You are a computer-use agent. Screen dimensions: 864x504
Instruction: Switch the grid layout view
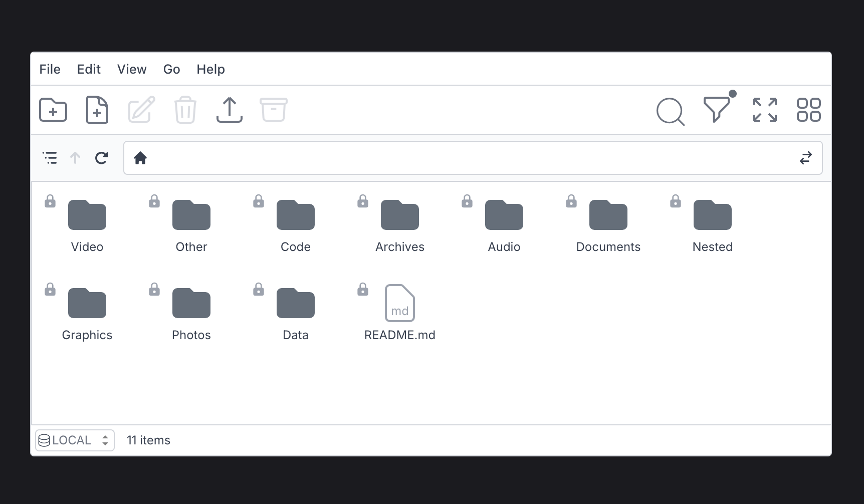(808, 110)
